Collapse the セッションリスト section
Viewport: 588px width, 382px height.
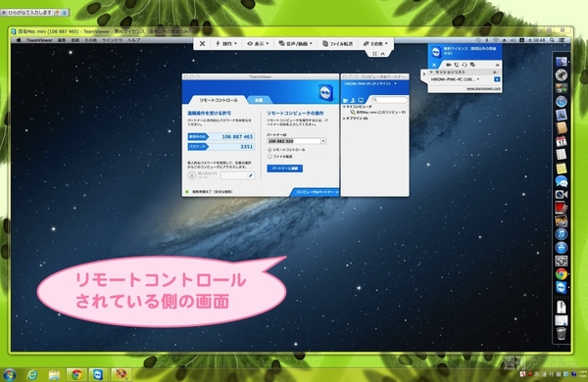point(431,72)
